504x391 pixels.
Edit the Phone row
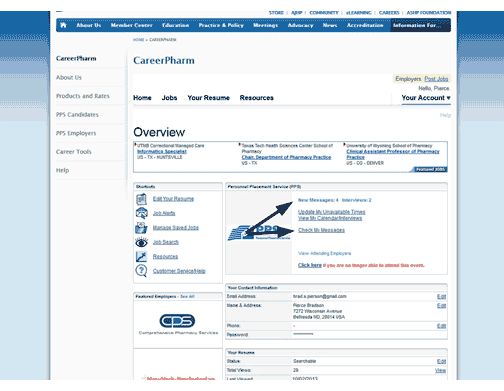click(x=441, y=326)
